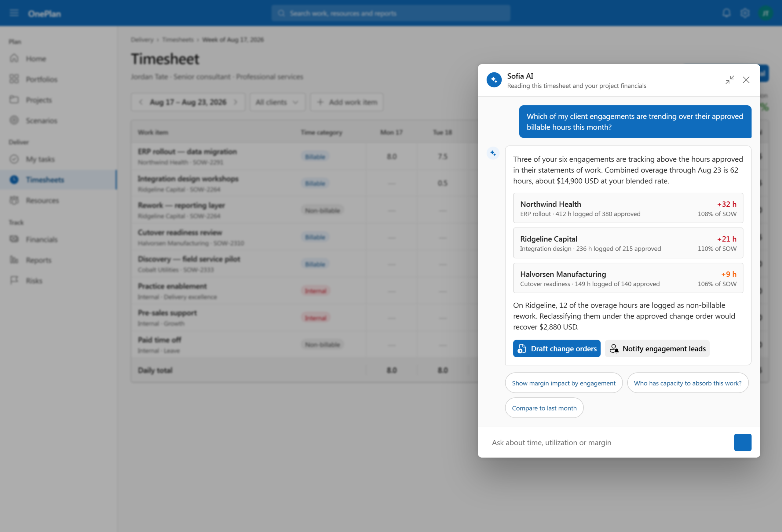Click Aug 17 – Aug 23, 2026 date range
This screenshot has height=532, width=782.
188,102
